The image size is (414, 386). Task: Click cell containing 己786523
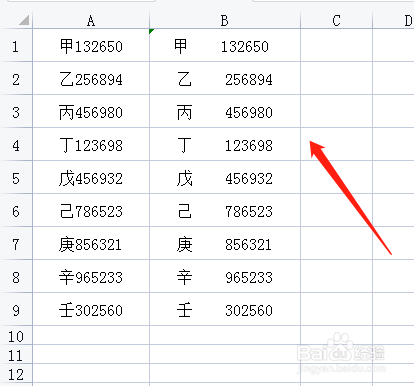[x=91, y=210]
